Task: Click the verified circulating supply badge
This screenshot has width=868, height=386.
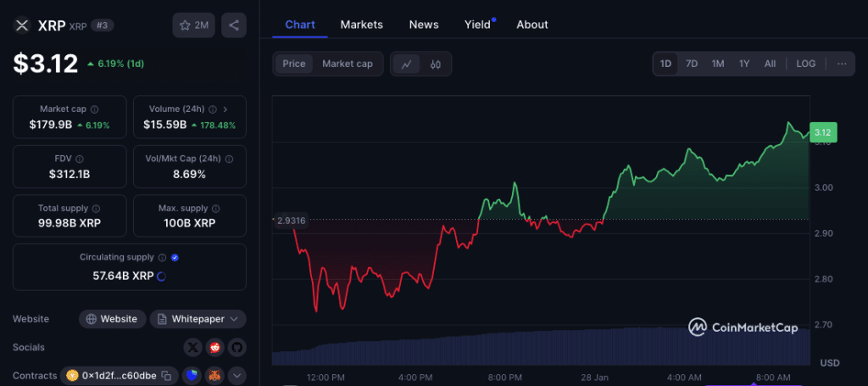Action: pos(175,258)
